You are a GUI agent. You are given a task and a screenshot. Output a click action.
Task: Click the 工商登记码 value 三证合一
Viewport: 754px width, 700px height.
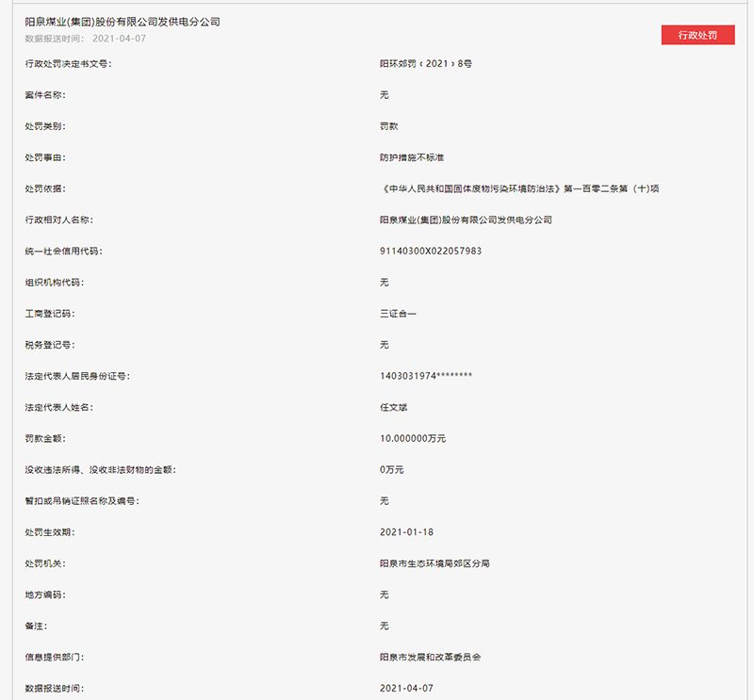(x=398, y=314)
